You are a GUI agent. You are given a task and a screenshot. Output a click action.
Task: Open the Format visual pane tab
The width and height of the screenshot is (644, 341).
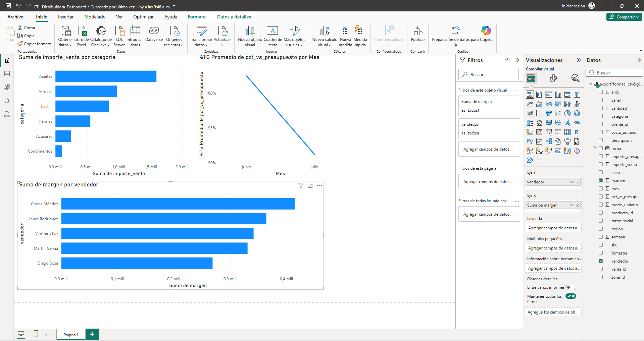pyautogui.click(x=553, y=78)
